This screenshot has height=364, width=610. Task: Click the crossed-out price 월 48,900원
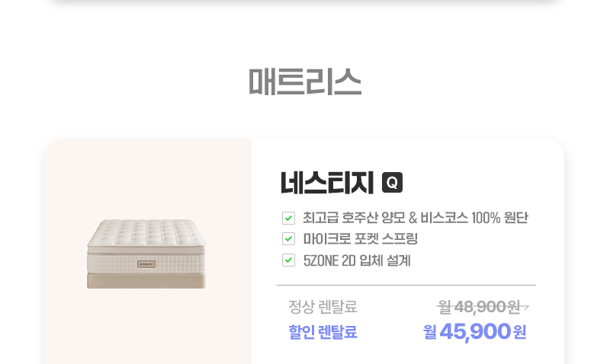point(479,307)
